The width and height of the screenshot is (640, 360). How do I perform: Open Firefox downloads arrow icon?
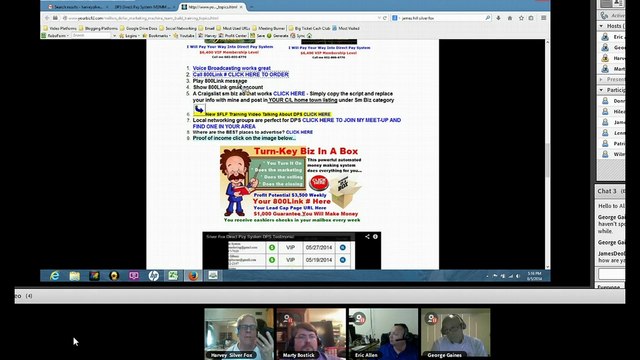498,18
